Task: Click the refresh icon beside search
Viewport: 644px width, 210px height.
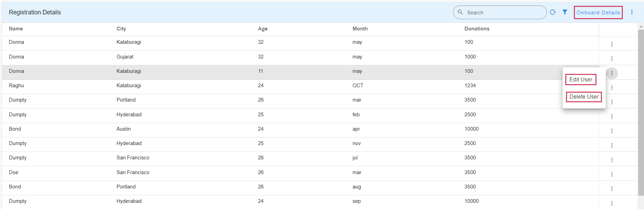Action: pyautogui.click(x=553, y=12)
